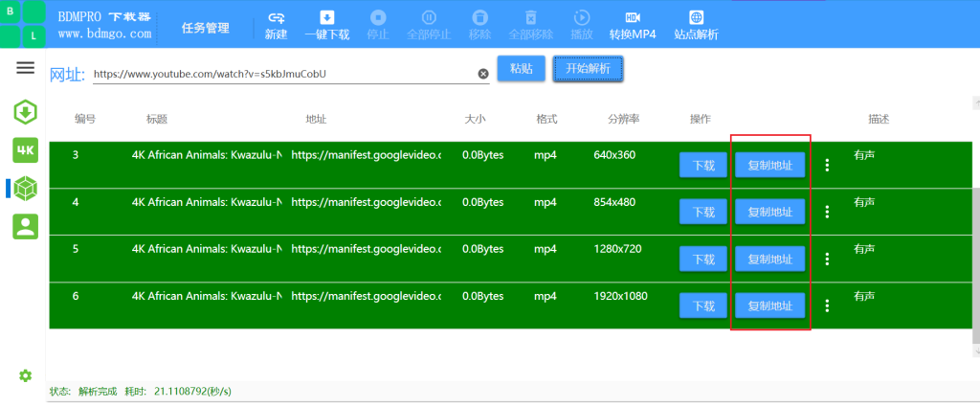Viewport: 980px width, 407px height.
Task: Click the 分辨率 column header
Action: pyautogui.click(x=624, y=119)
